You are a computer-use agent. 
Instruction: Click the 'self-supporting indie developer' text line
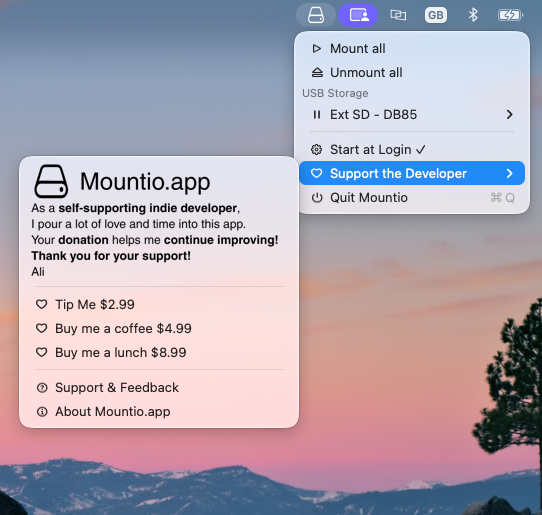click(136, 208)
